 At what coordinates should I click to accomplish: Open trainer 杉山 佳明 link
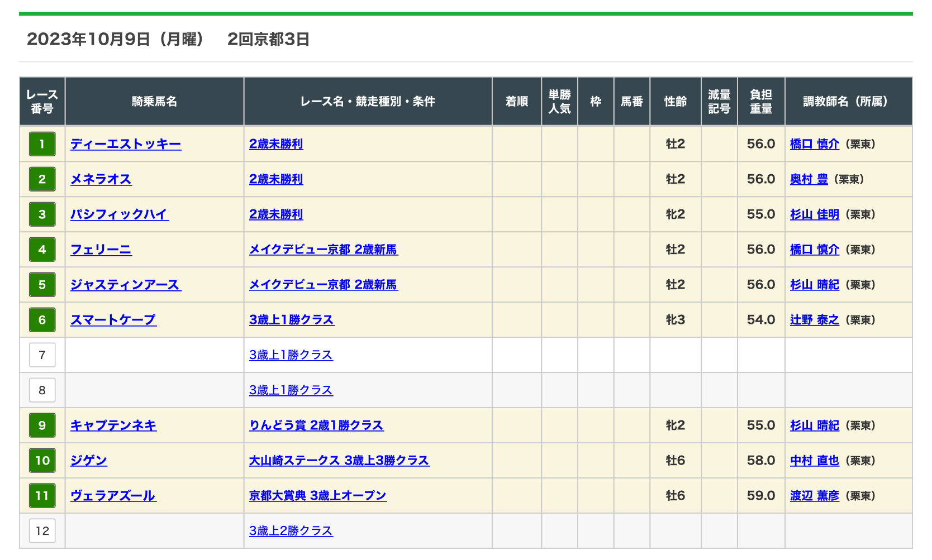point(815,214)
